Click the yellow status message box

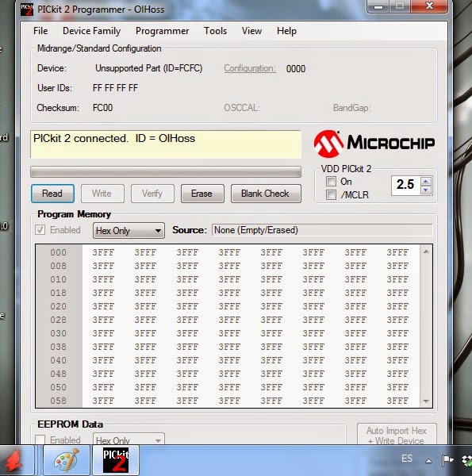166,144
